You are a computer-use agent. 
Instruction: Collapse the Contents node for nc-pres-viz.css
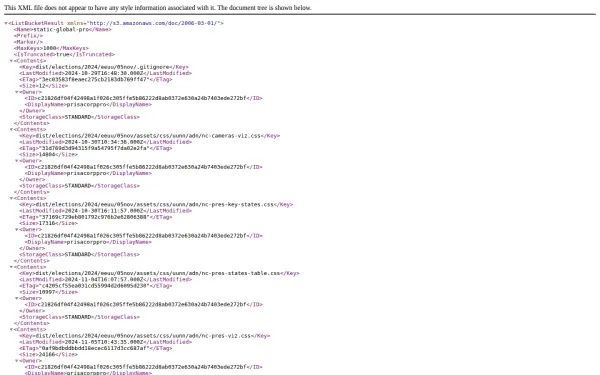(11, 329)
